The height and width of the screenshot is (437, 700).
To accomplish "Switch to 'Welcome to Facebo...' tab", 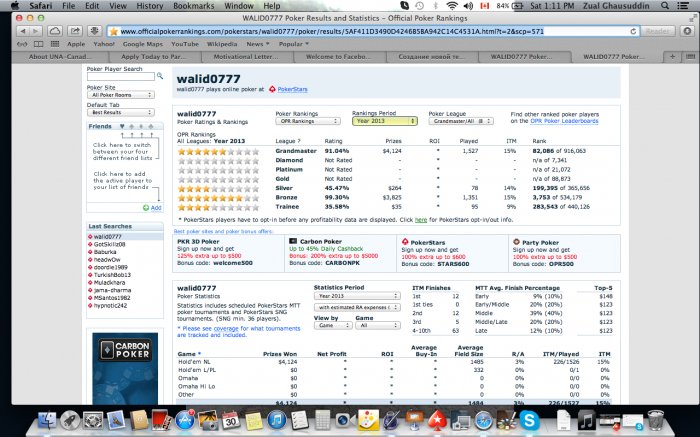I will 338,57.
